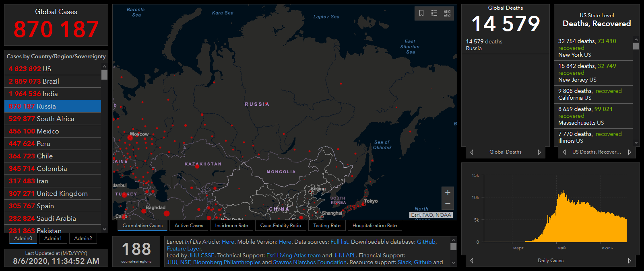Go to next US Deaths panel
Image resolution: width=644 pixels, height=271 pixels.
tap(630, 152)
